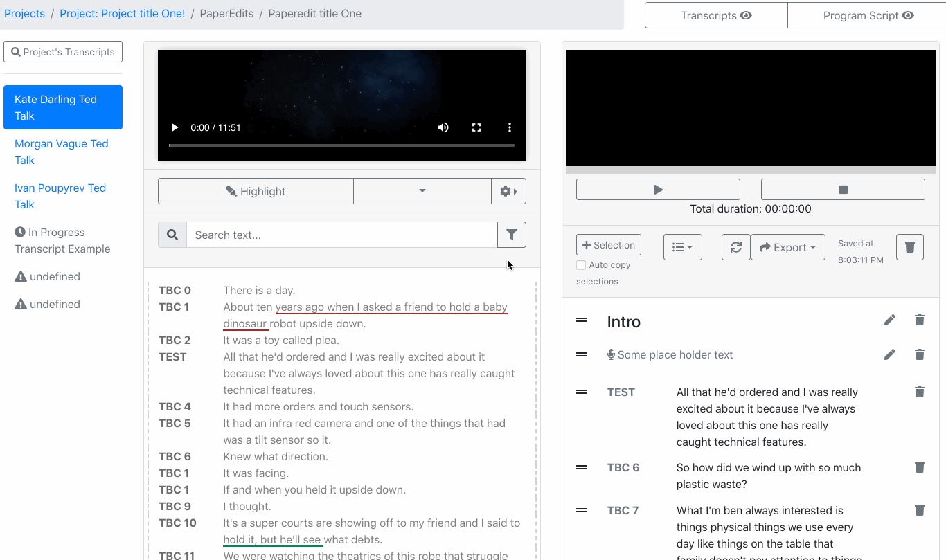This screenshot has height=560, width=946.
Task: Click the transcript video progress bar
Action: pyautogui.click(x=341, y=145)
